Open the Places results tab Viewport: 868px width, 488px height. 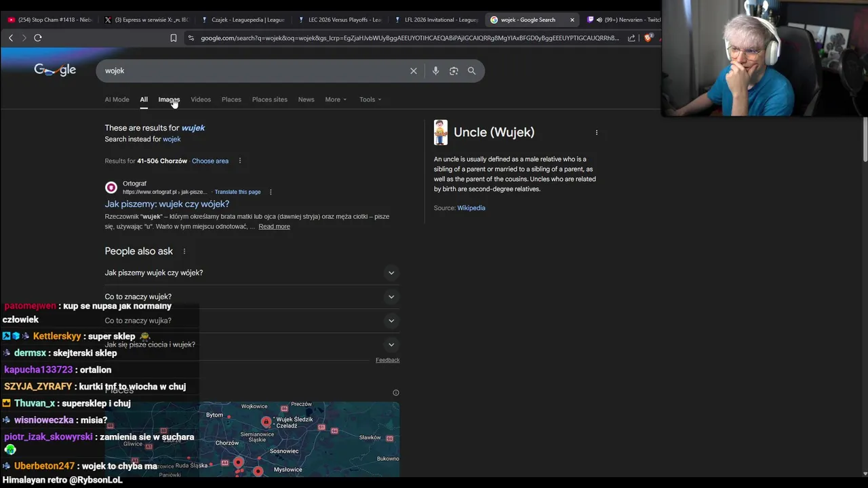[x=231, y=100]
